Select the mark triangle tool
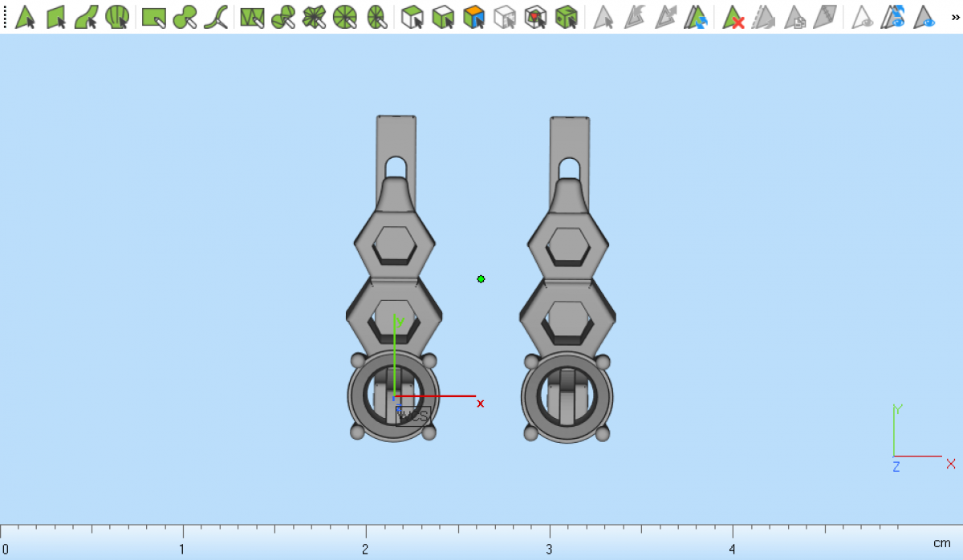 [x=26, y=17]
